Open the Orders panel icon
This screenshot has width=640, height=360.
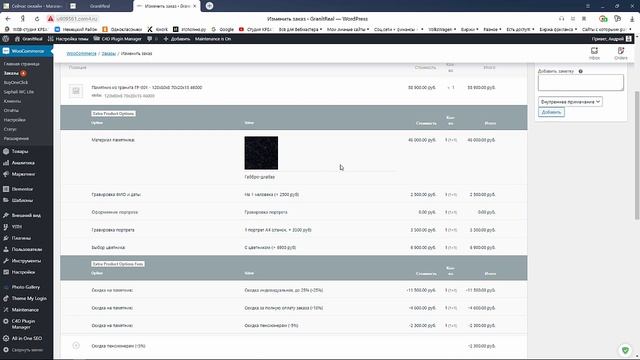pyautogui.click(x=621, y=53)
